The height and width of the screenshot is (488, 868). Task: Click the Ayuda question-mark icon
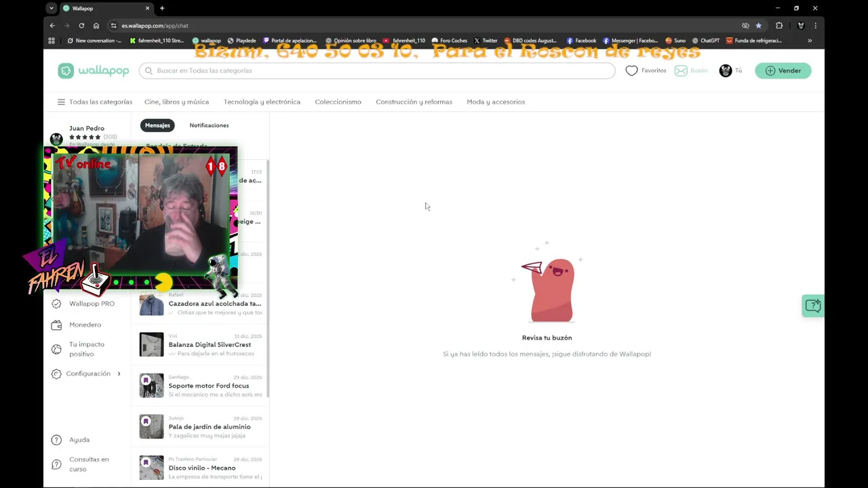click(56, 440)
